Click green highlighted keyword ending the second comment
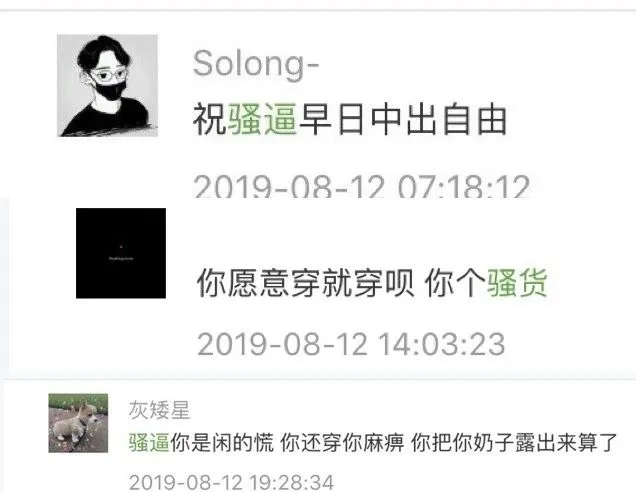 coord(517,283)
